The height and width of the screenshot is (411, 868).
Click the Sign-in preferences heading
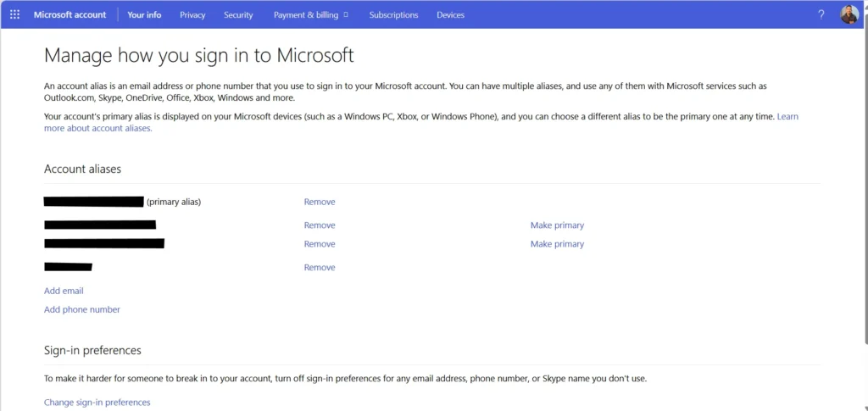[92, 350]
